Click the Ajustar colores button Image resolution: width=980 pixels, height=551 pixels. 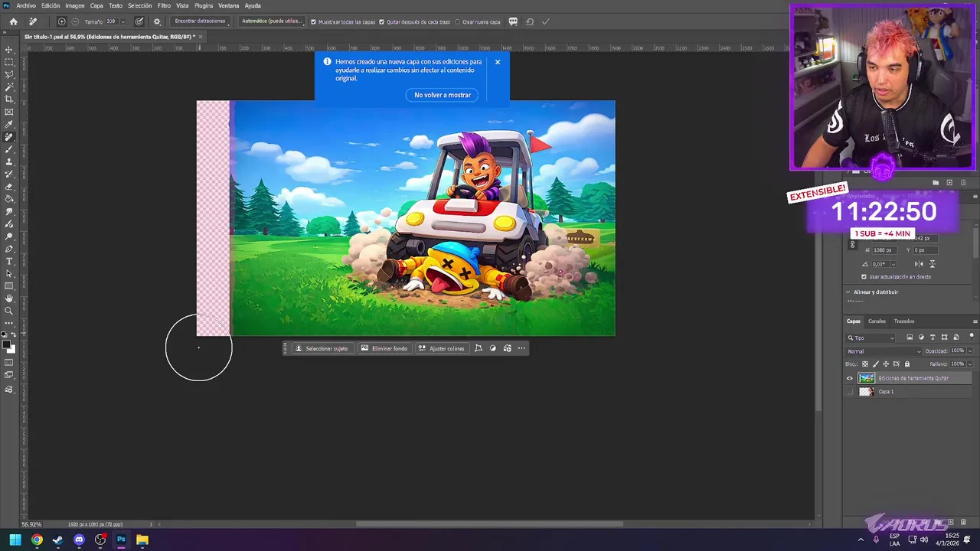pos(442,348)
